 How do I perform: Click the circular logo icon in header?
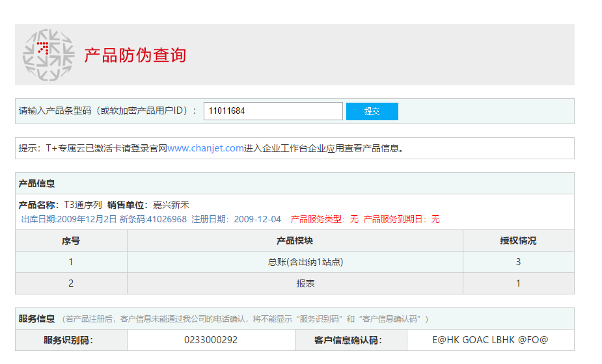tap(48, 55)
